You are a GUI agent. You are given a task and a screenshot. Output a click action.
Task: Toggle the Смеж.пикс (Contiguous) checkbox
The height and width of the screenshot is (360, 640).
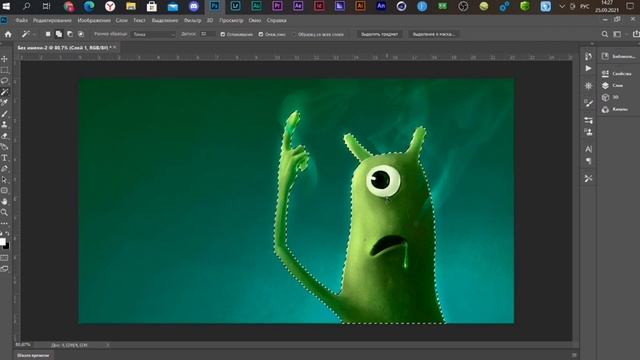point(261,34)
